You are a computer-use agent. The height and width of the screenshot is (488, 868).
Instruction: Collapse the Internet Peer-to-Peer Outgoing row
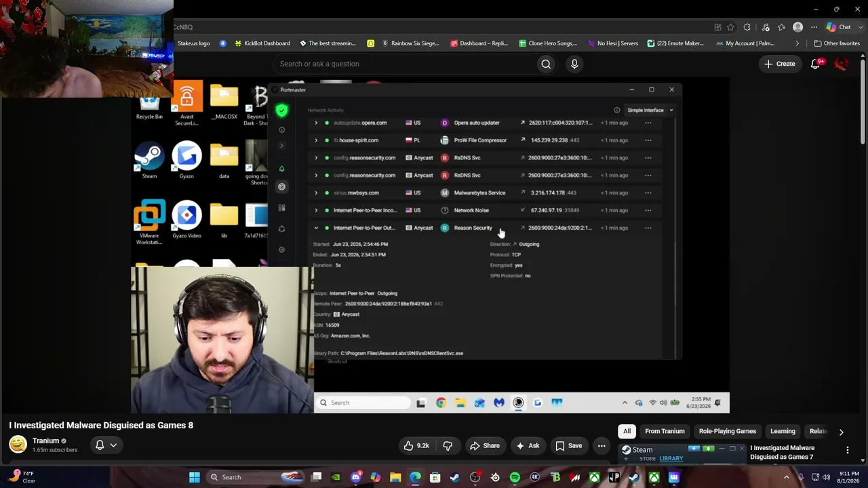pyautogui.click(x=316, y=228)
